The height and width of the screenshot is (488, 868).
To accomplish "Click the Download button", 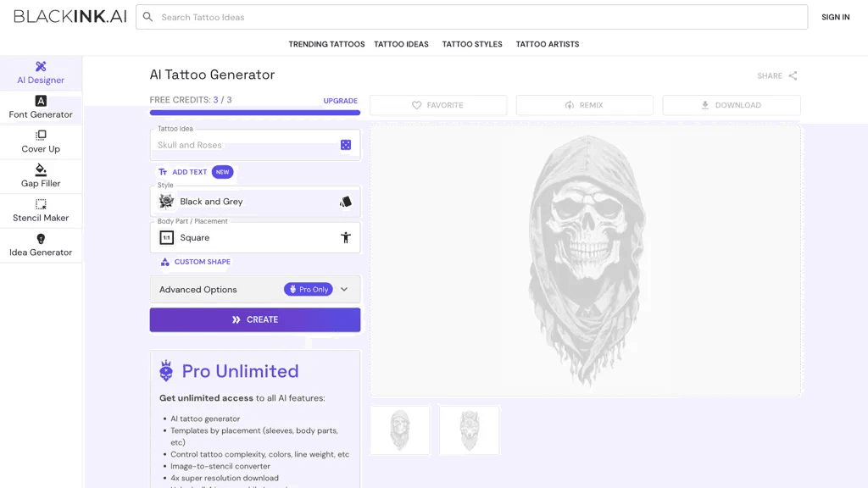I will coord(732,105).
